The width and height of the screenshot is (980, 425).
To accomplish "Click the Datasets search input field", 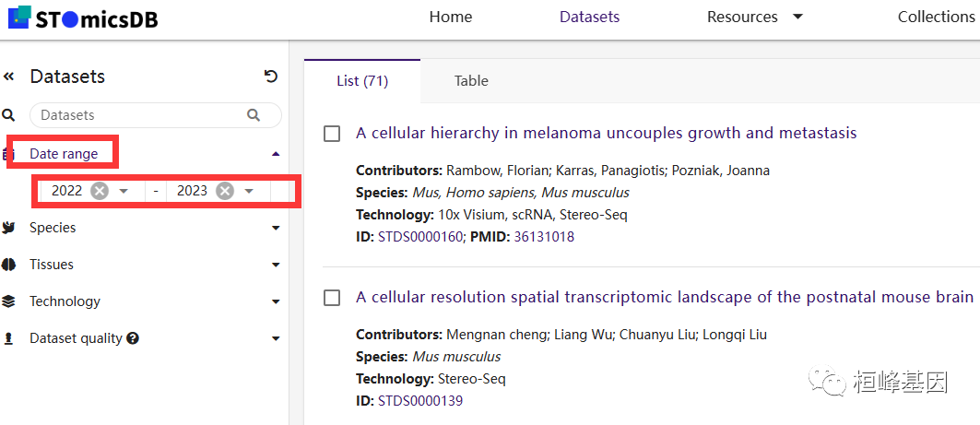I will pyautogui.click(x=138, y=115).
